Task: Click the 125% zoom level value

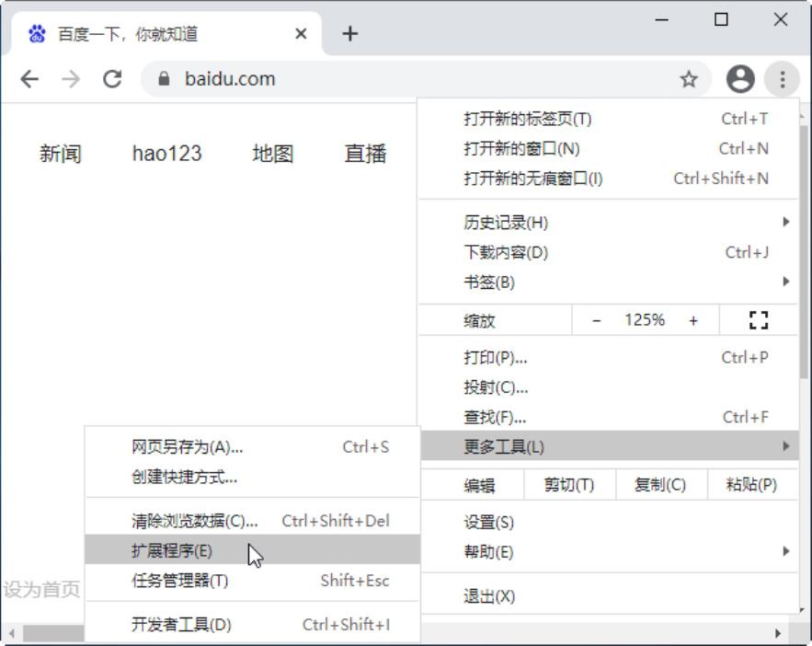Action: 645,320
